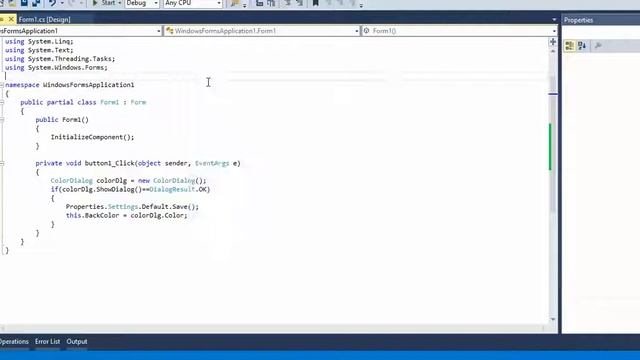This screenshot has height=360, width=640.
Task: Open the dropdown arrow beside Start
Action: (x=120, y=3)
